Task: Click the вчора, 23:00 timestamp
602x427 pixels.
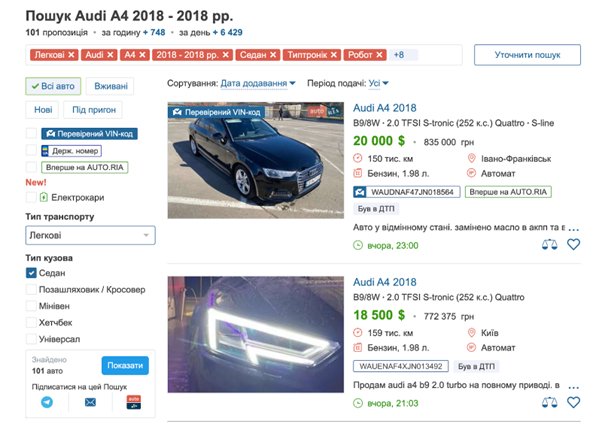Action: pyautogui.click(x=393, y=245)
